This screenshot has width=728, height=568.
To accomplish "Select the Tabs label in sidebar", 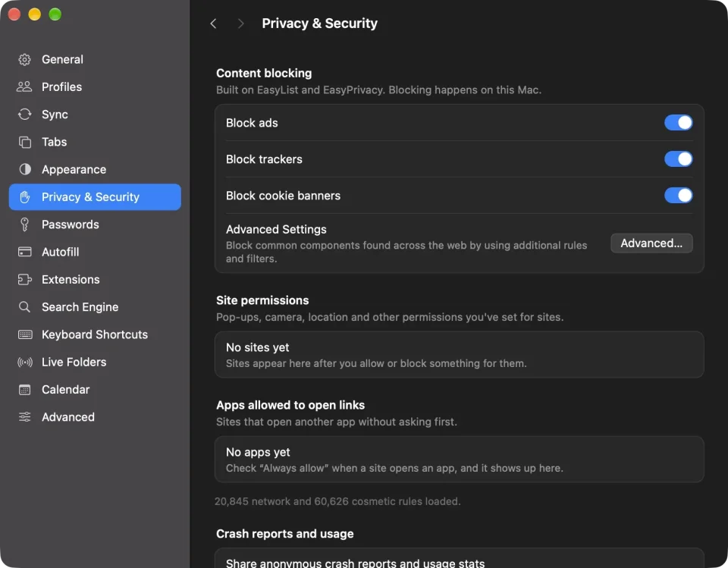I will pyautogui.click(x=55, y=142).
